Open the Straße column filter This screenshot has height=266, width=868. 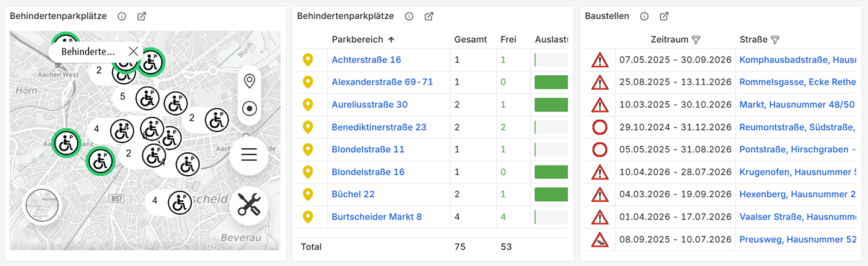[775, 40]
